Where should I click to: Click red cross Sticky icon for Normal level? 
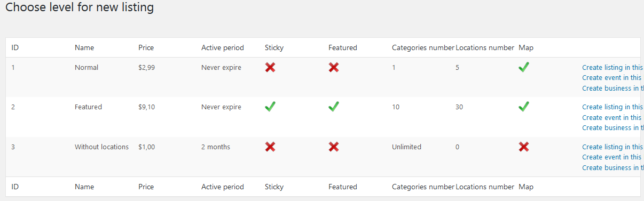[x=270, y=67]
